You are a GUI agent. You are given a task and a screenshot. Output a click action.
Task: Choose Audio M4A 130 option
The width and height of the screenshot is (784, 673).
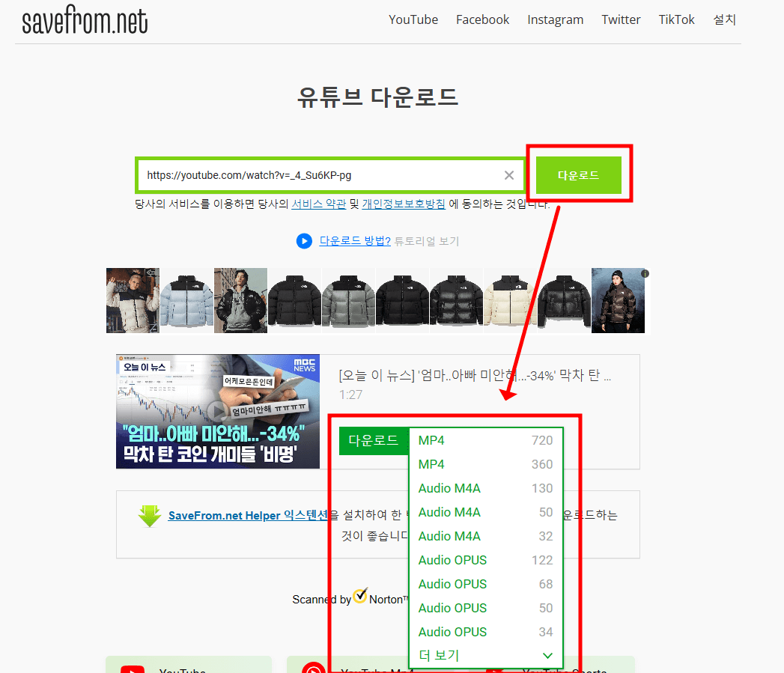point(485,489)
